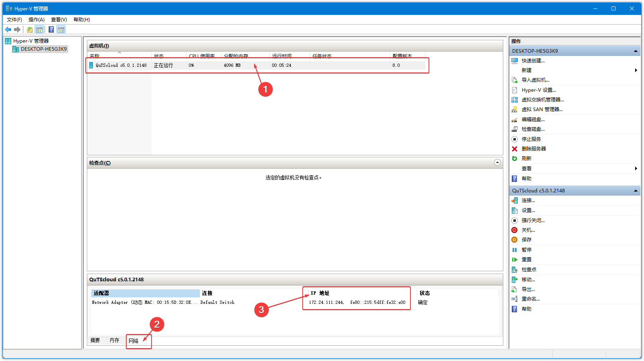Open the 查看(V) menu

tap(59, 20)
